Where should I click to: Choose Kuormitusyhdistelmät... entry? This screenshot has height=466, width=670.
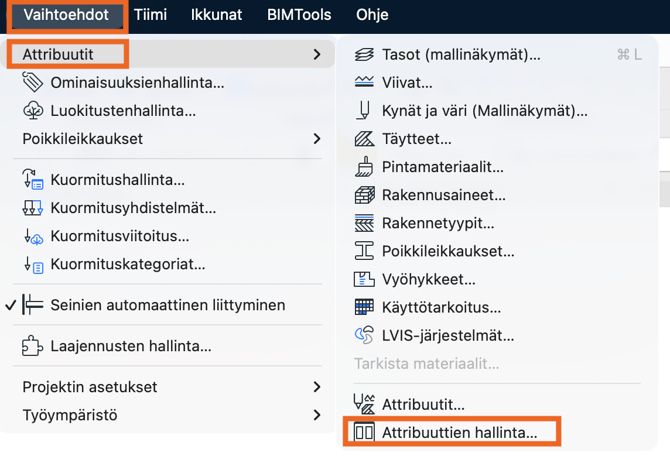click(168, 208)
